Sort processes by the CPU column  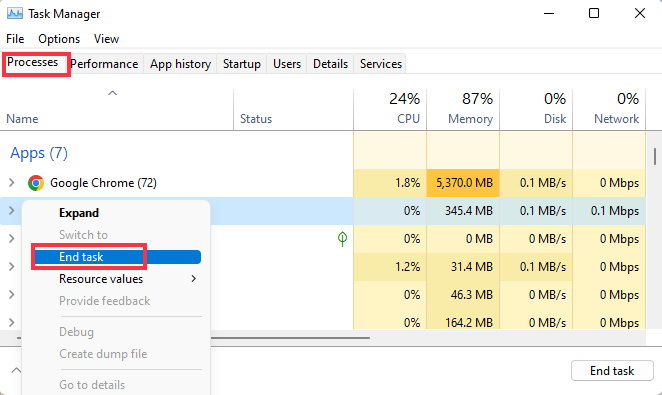pyautogui.click(x=390, y=109)
